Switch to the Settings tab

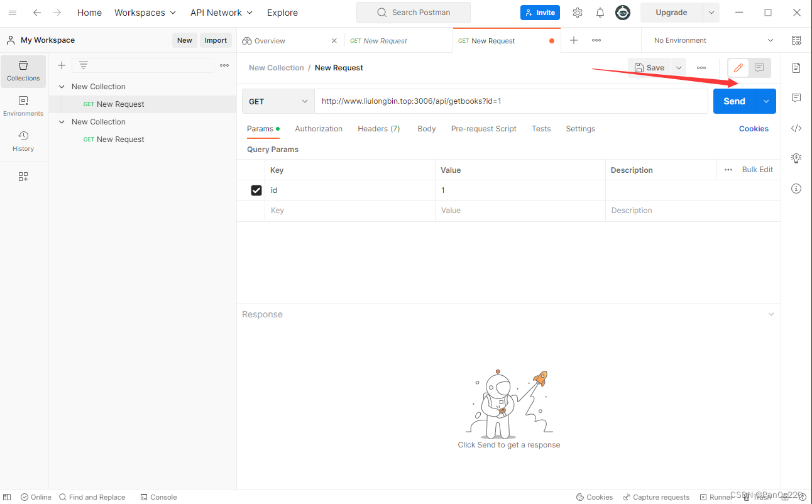tap(581, 129)
